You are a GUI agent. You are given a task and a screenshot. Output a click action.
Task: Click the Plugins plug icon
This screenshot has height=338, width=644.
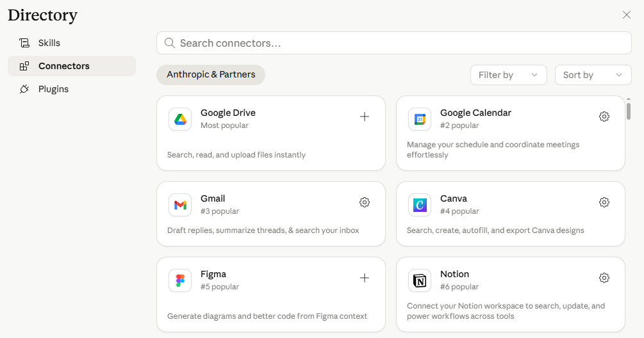(x=24, y=89)
